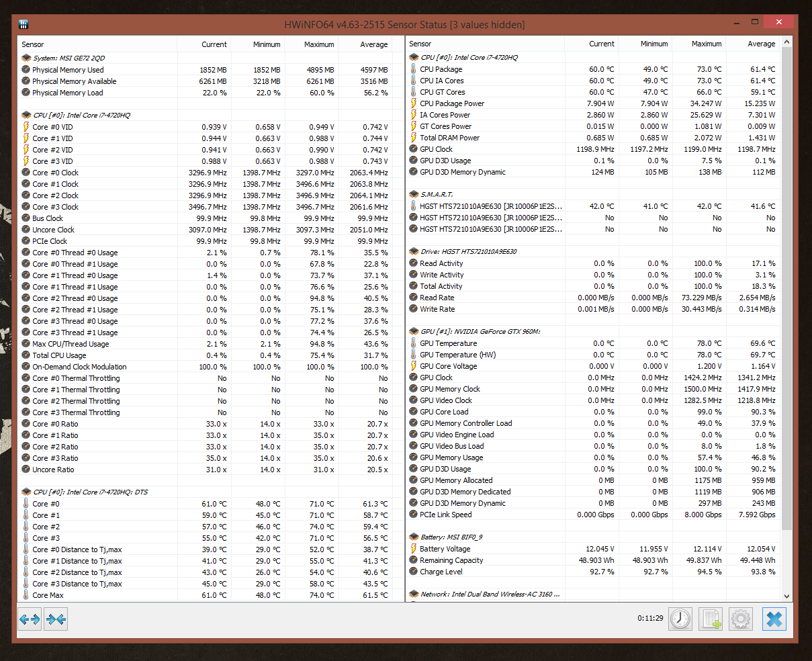
Task: Select the PCIe Clock row
Action: coord(206,241)
